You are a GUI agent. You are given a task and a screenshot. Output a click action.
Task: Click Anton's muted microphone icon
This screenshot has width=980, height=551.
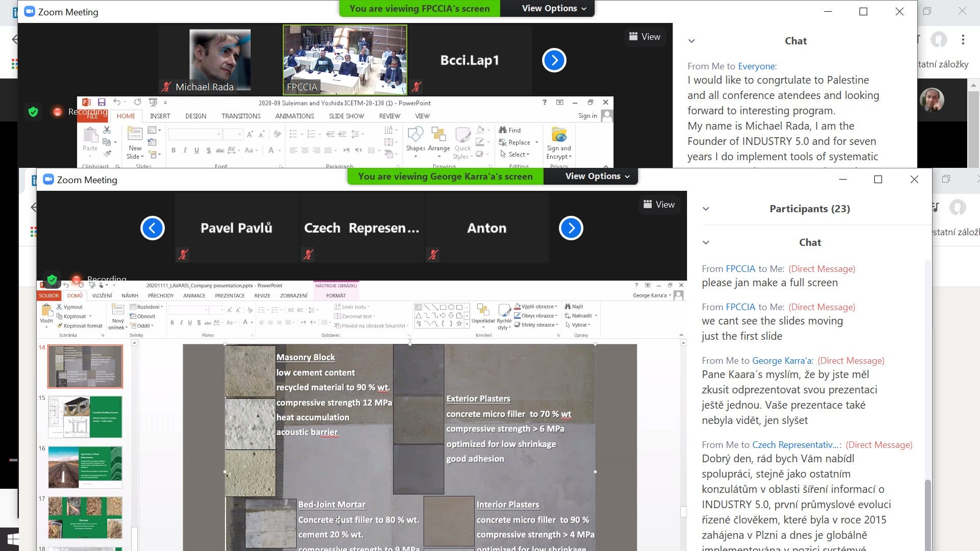pyautogui.click(x=433, y=254)
